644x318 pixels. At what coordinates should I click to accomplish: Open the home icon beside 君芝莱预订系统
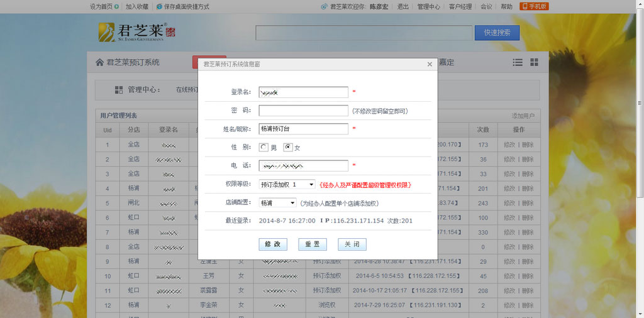(x=99, y=62)
